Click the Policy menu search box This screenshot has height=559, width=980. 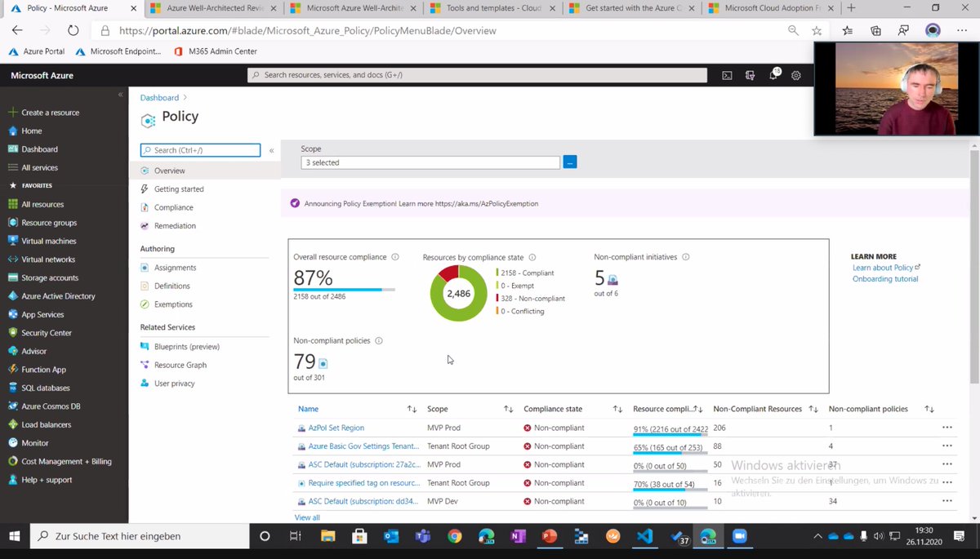pos(200,150)
